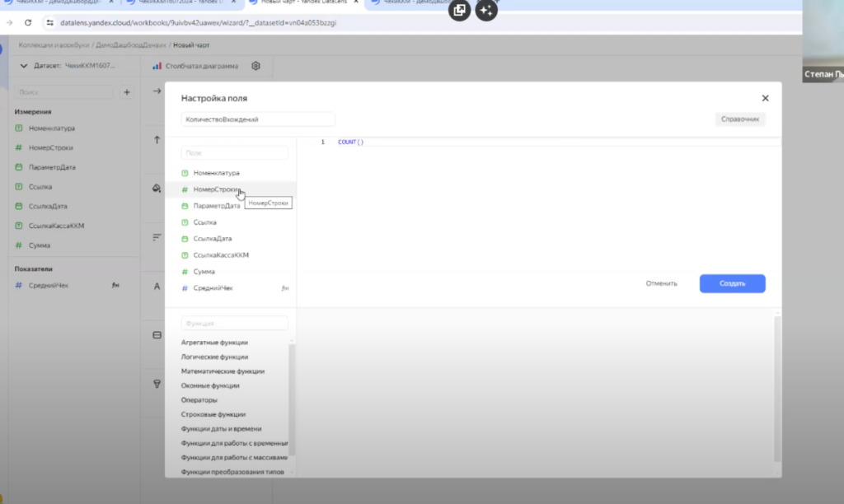Click the paint bucket colors icon
Screen dimensions: 844x504
point(157,189)
